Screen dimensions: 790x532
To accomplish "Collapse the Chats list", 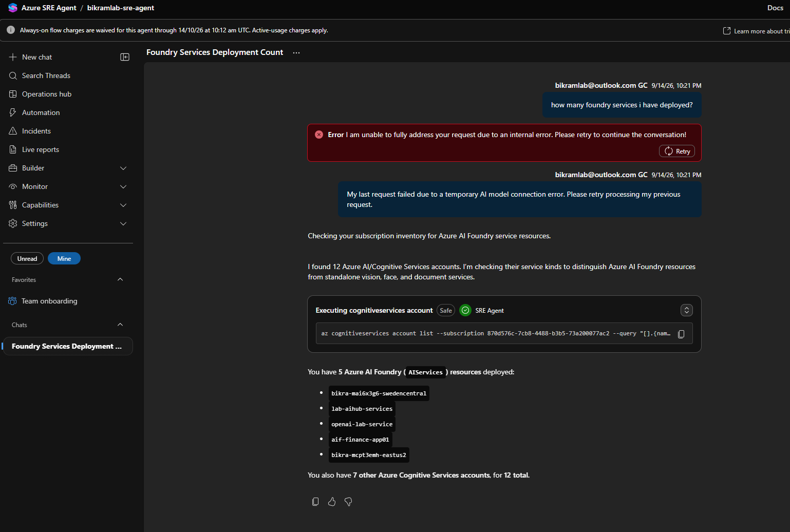I will click(x=120, y=325).
